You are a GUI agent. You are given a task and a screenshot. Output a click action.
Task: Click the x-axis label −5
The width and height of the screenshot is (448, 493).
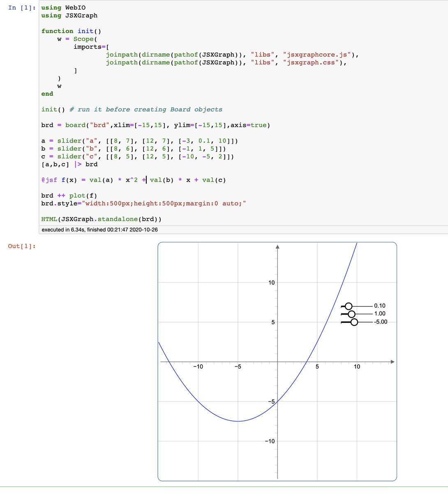tap(238, 366)
